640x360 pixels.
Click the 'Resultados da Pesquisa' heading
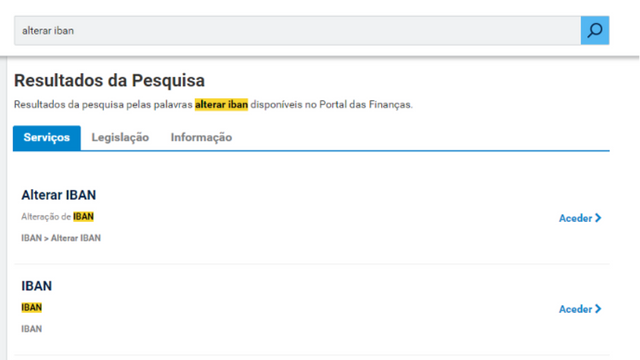109,80
